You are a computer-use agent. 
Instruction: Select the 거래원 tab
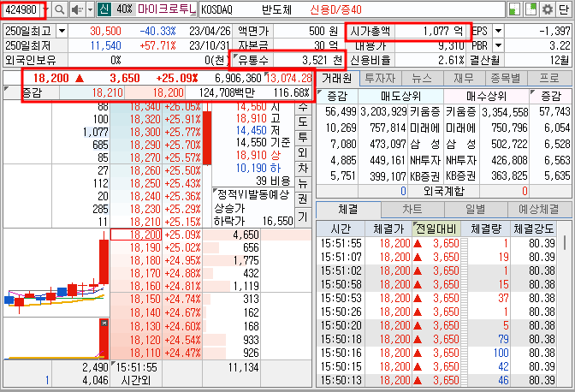click(337, 78)
